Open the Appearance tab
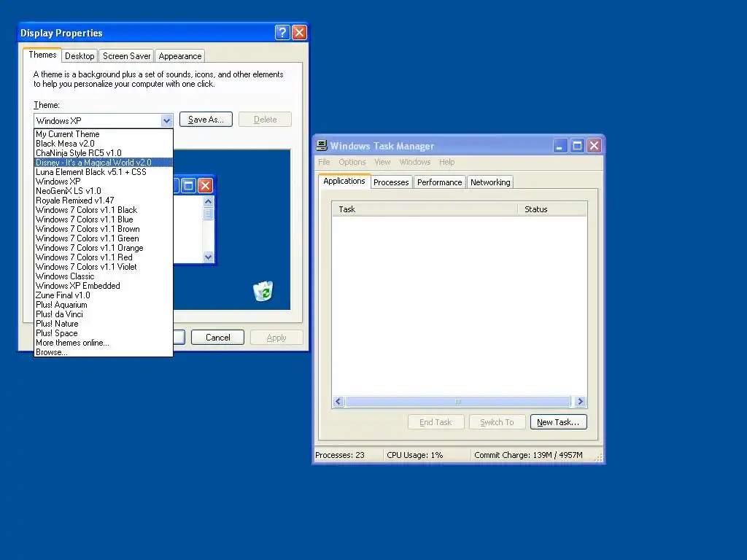This screenshot has width=747, height=560. tap(180, 56)
